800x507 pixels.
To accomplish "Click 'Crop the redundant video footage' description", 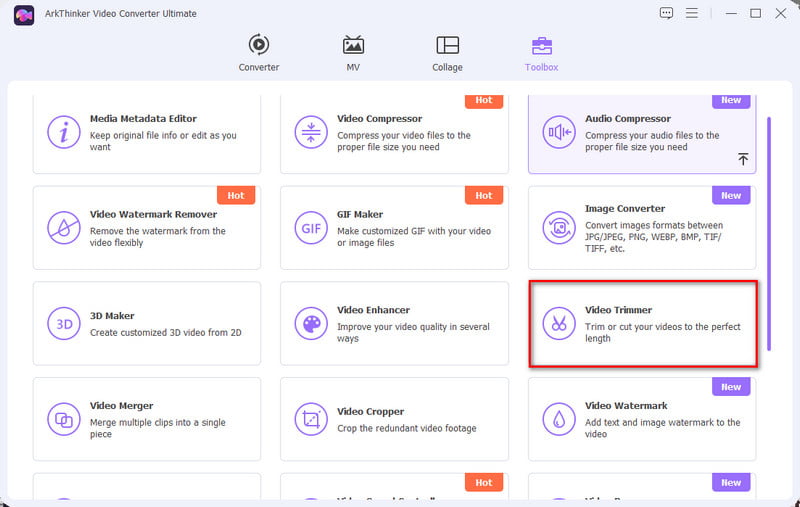I will click(407, 428).
